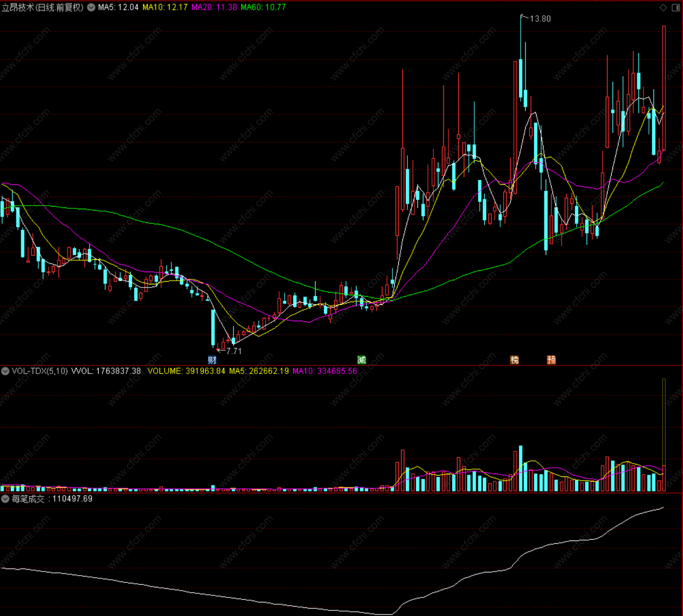The image size is (683, 616).
Task: Click the diamond icon at the chart's top right
Action: pos(663,7)
